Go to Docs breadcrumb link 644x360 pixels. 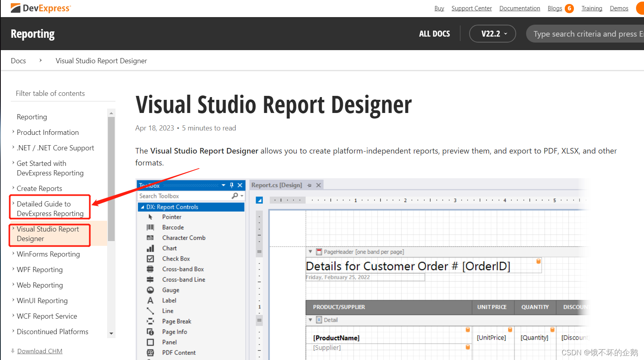(x=18, y=60)
